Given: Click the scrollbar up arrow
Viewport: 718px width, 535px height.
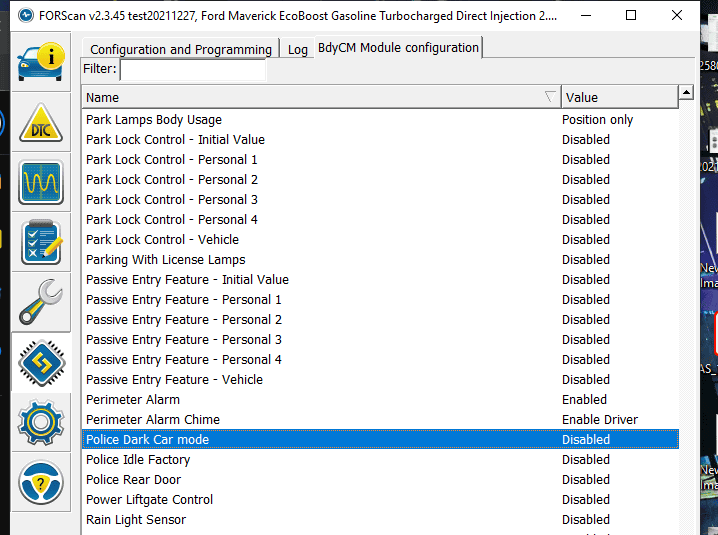Looking at the screenshot, I should tap(686, 92).
